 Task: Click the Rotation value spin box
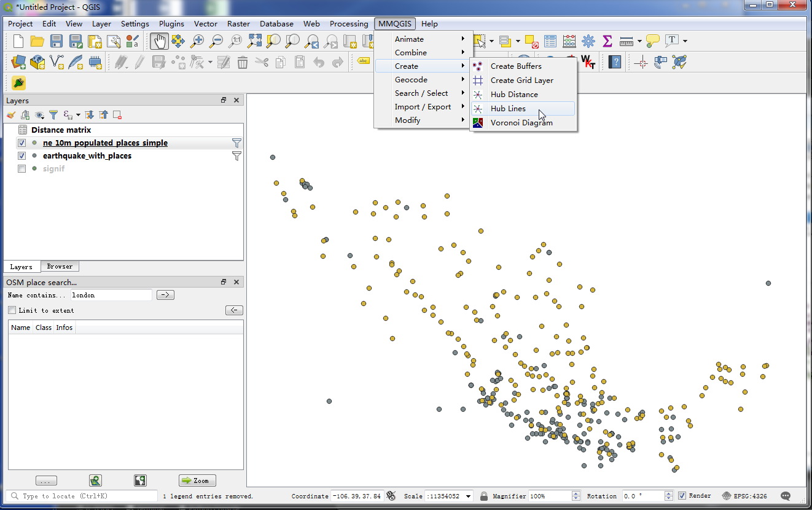647,496
